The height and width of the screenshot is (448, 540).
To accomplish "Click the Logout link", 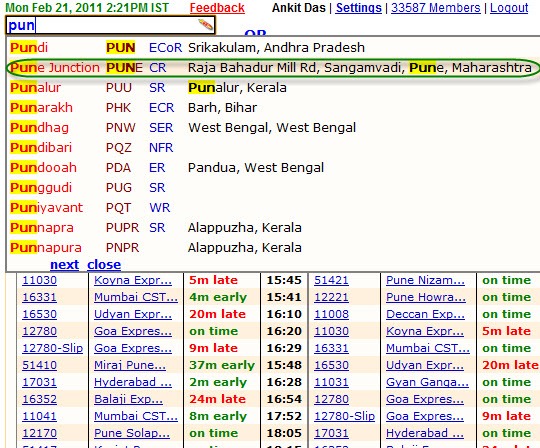I will [x=509, y=8].
